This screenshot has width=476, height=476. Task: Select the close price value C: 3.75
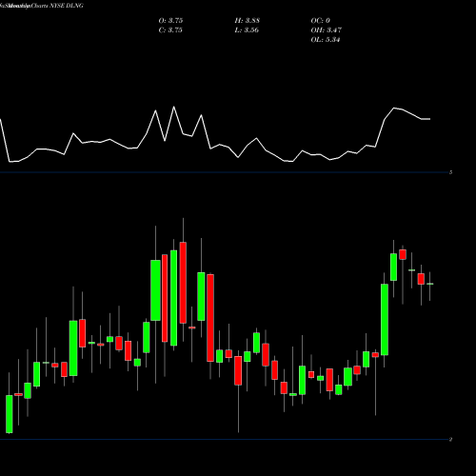170,30
